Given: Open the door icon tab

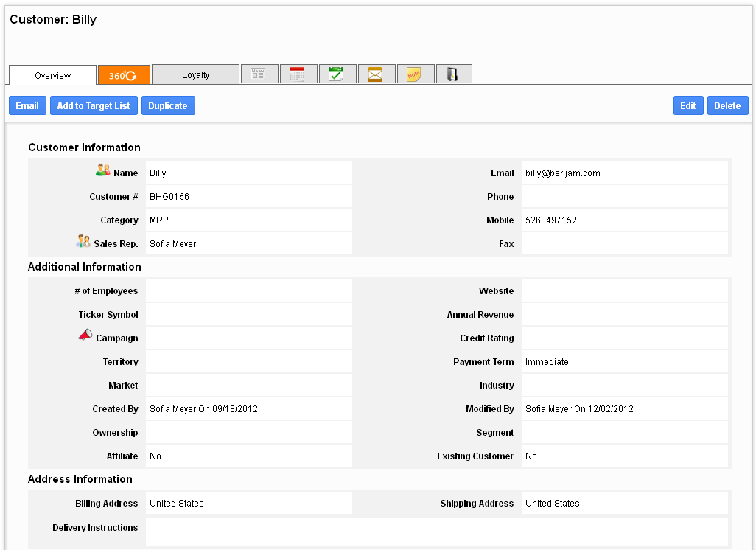Looking at the screenshot, I should pyautogui.click(x=453, y=74).
